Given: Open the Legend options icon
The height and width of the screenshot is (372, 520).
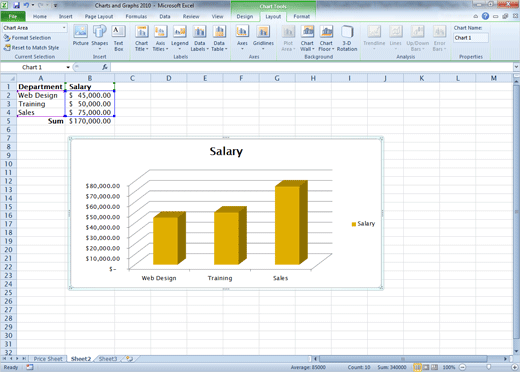Looking at the screenshot, I should (x=180, y=38).
